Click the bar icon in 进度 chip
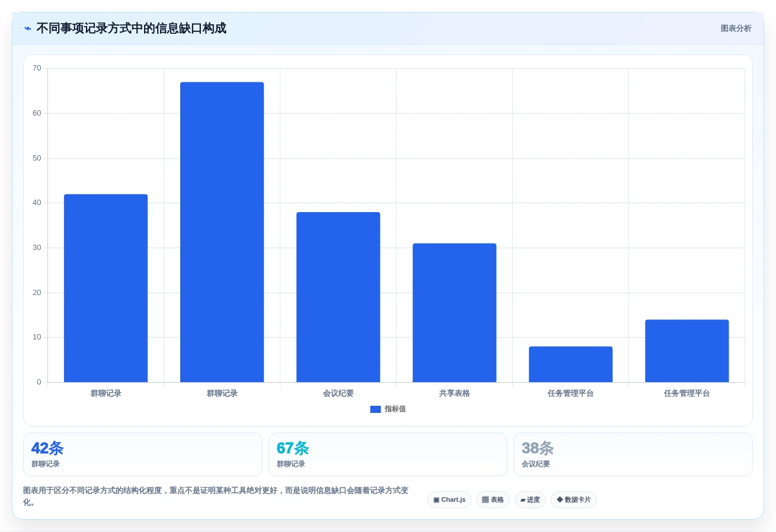The height and width of the screenshot is (532, 776). (523, 500)
